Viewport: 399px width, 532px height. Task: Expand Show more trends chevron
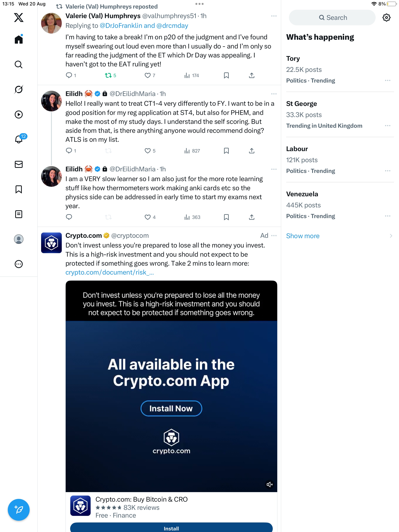(391, 236)
